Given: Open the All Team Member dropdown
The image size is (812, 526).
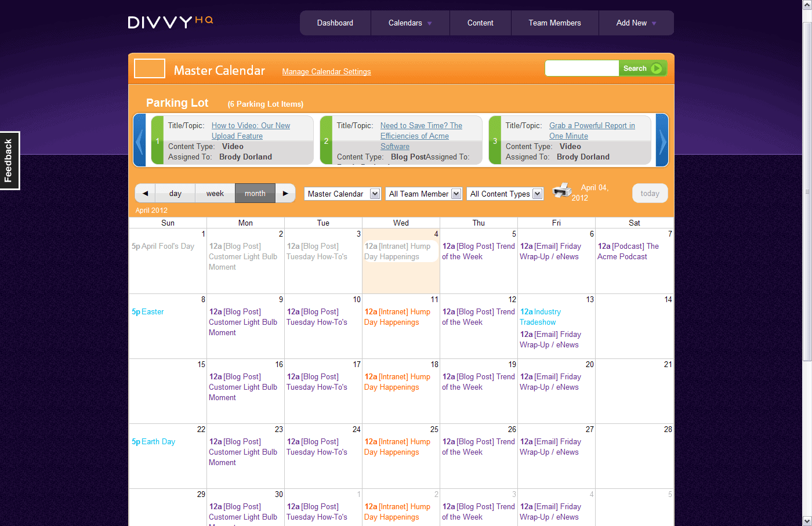Looking at the screenshot, I should click(423, 193).
